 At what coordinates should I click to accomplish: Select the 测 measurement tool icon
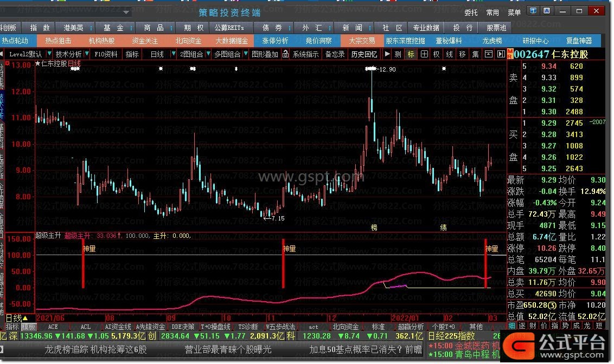(398, 54)
